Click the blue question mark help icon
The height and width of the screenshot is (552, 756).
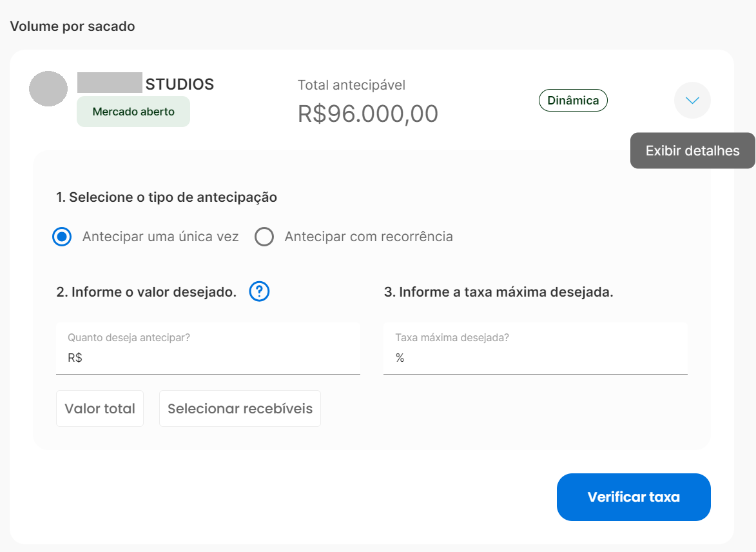259,291
